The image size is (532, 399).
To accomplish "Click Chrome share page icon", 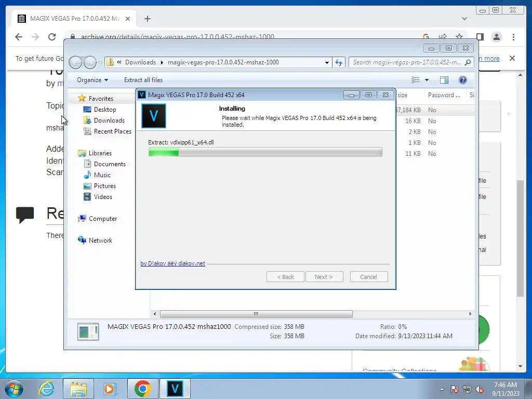I will pyautogui.click(x=443, y=37).
